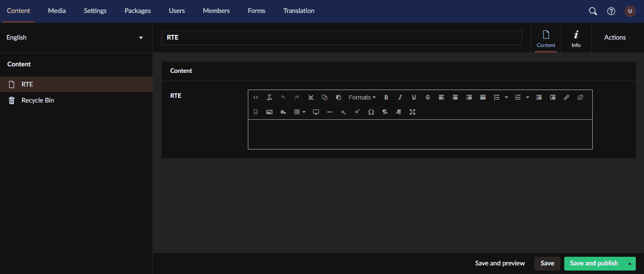Image resolution: width=644 pixels, height=274 pixels.
Task: Insert an image into the RTE
Action: (x=269, y=112)
